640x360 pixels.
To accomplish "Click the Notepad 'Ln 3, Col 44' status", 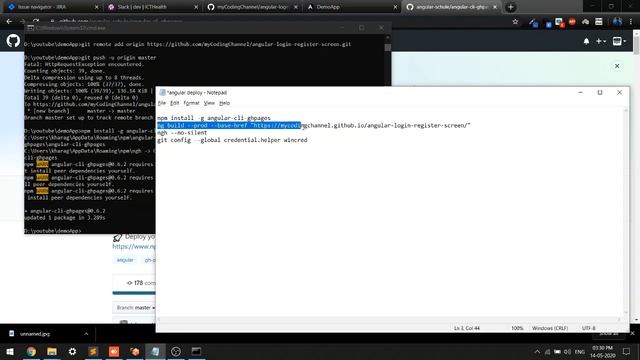I will [467, 328].
